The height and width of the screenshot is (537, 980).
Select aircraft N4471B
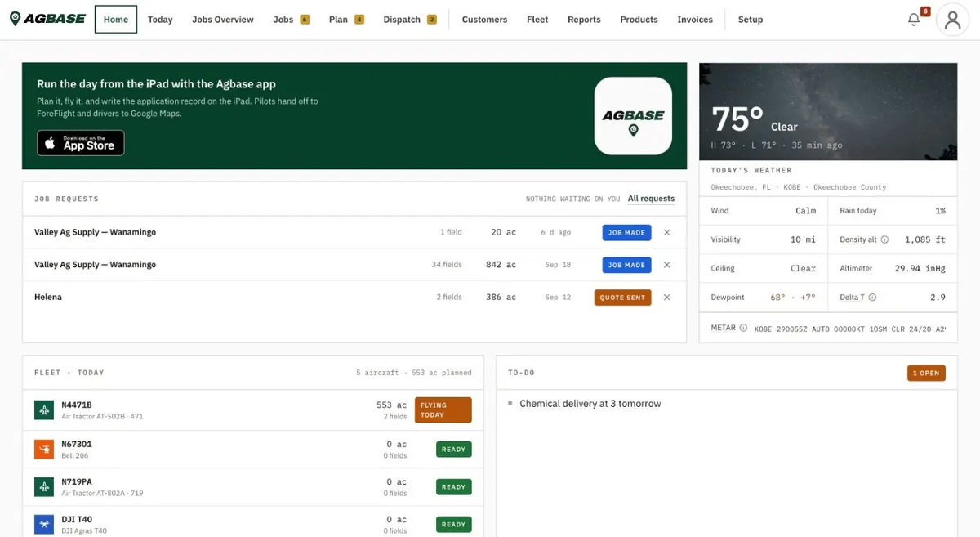253,410
